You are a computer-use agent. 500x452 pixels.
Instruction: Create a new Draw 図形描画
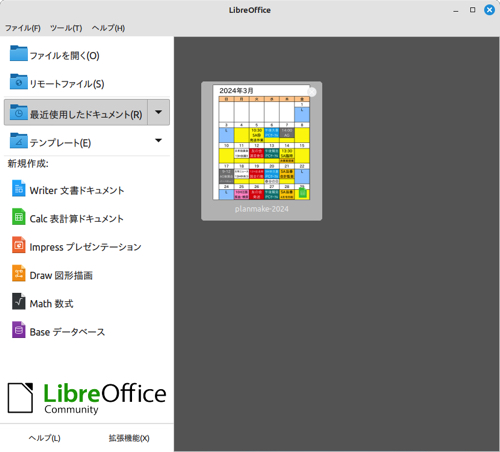pyautogui.click(x=87, y=275)
